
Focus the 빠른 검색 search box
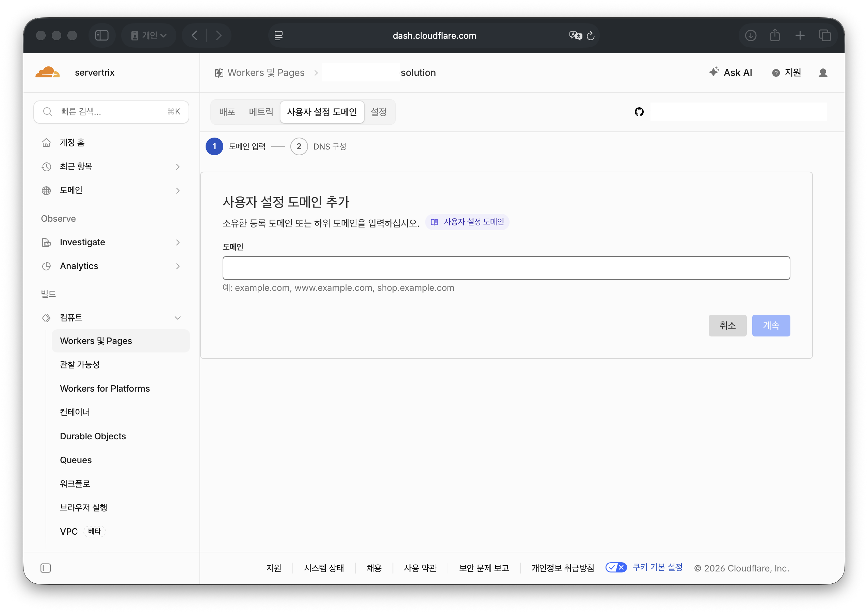[111, 112]
